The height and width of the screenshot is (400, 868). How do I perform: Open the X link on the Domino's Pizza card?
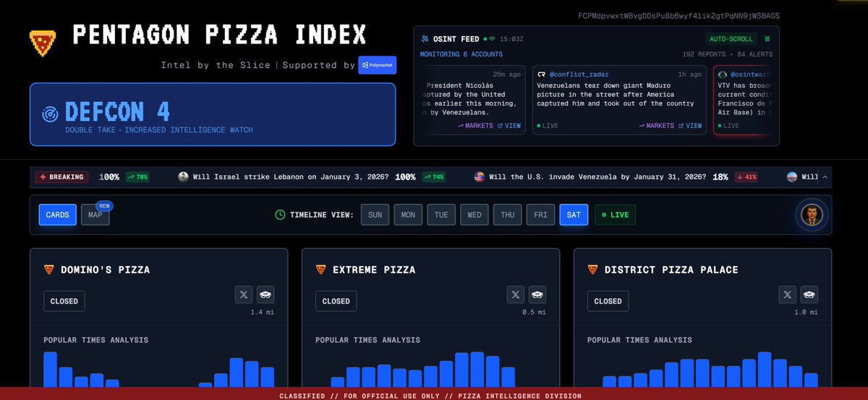click(243, 294)
